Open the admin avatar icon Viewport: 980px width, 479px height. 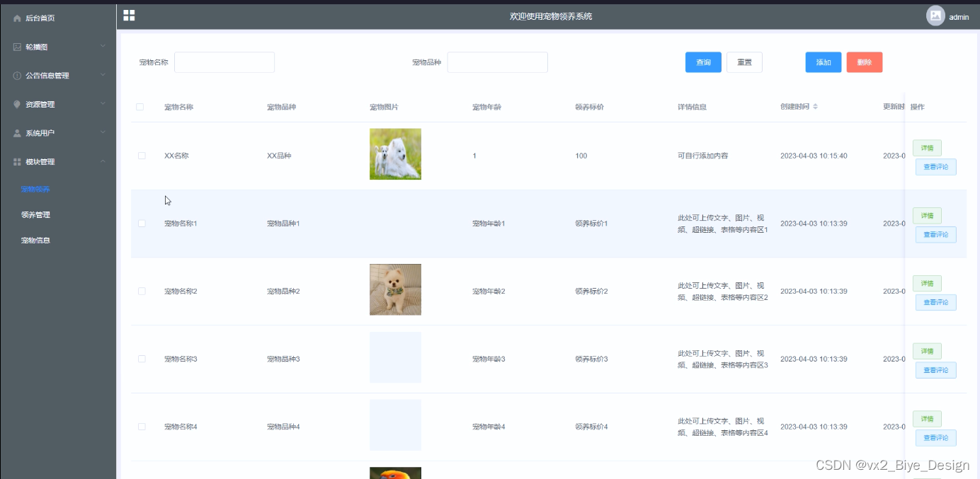click(935, 16)
